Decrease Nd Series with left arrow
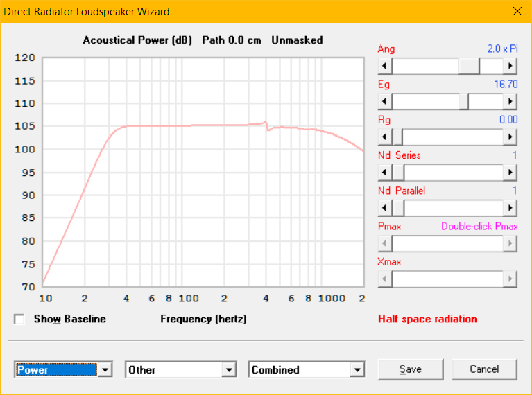 click(x=385, y=173)
